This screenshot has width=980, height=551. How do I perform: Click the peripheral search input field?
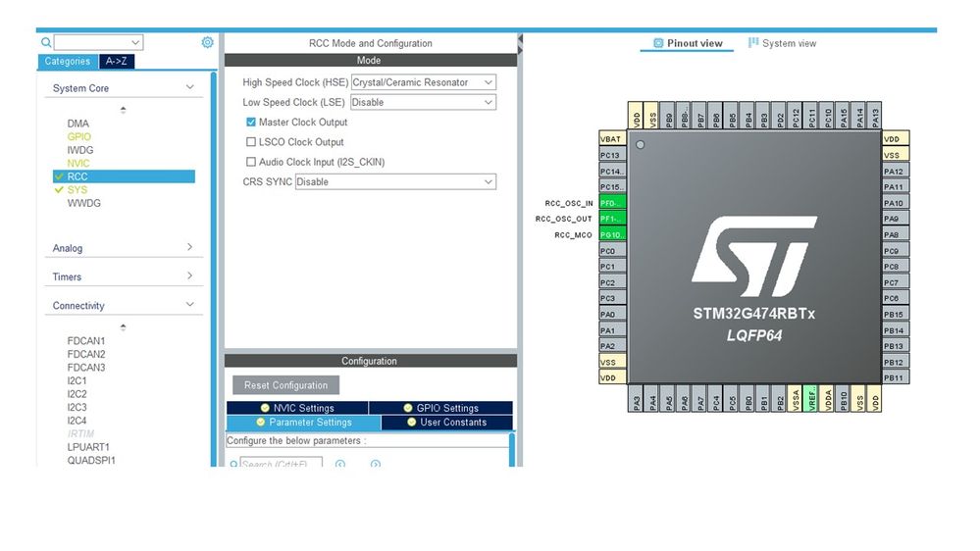[92, 42]
